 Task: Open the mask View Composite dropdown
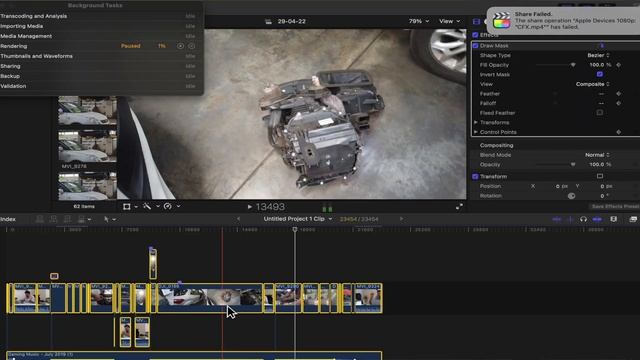point(593,84)
